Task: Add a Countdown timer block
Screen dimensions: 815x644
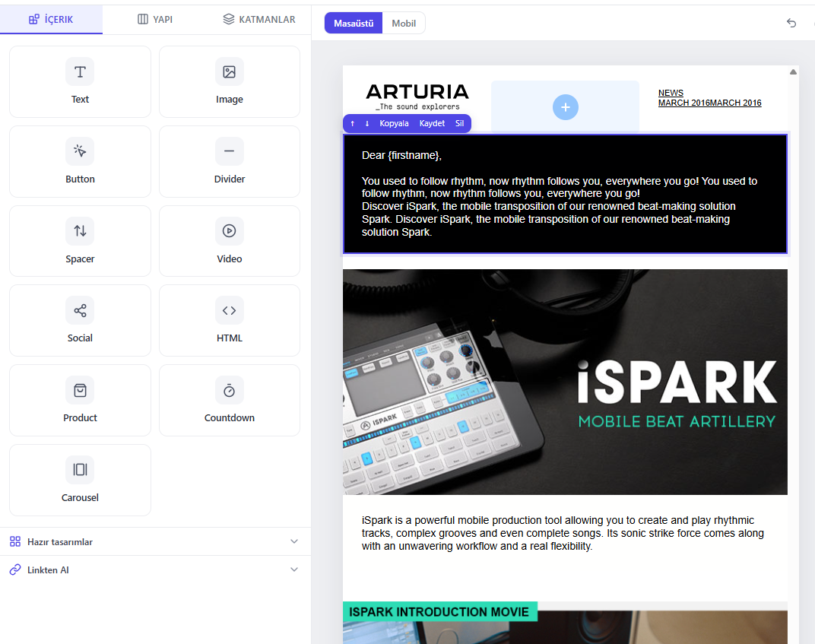Action: click(230, 400)
